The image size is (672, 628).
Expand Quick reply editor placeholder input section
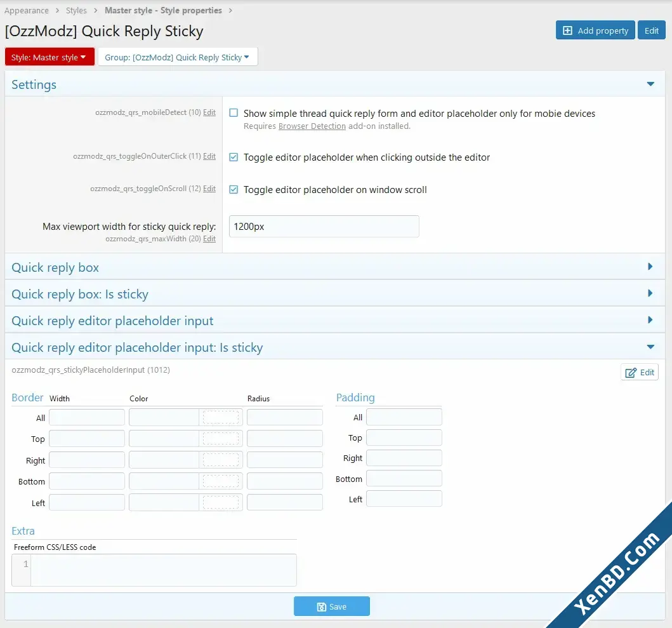pyautogui.click(x=650, y=320)
